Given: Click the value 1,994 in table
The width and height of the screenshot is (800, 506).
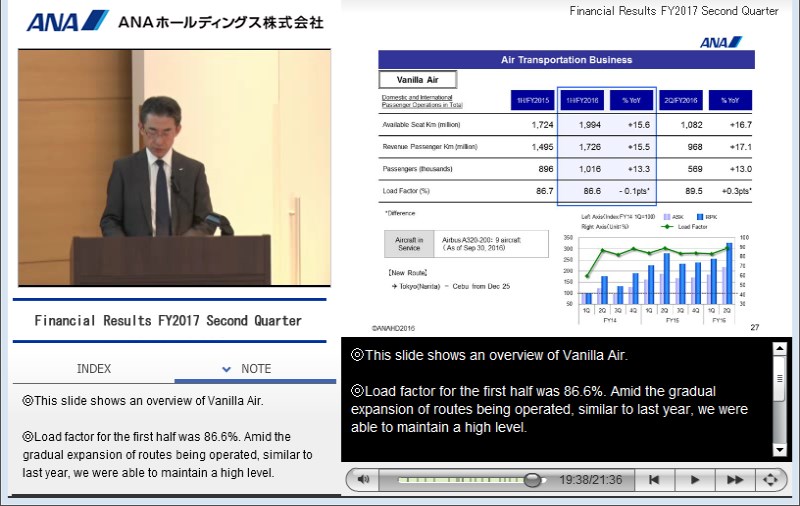Looking at the screenshot, I should [x=590, y=124].
